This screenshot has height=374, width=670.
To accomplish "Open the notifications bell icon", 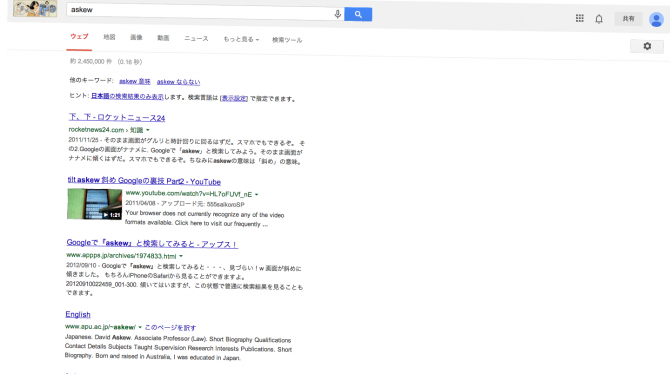I will pyautogui.click(x=599, y=19).
